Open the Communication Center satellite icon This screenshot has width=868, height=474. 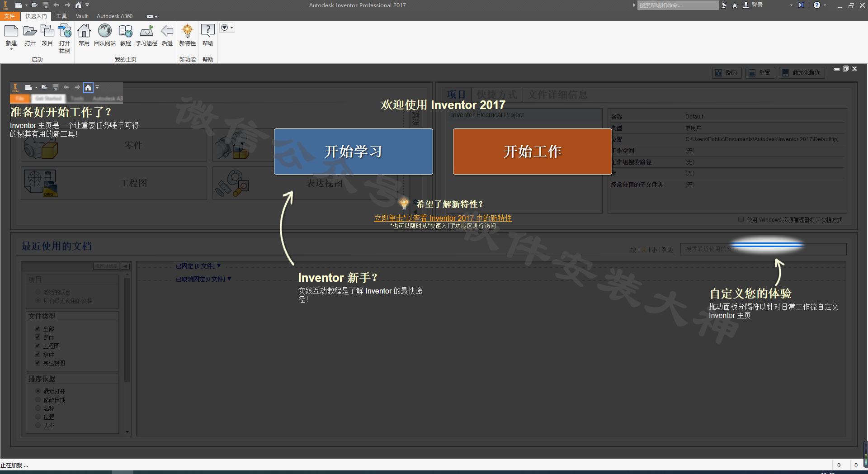724,5
